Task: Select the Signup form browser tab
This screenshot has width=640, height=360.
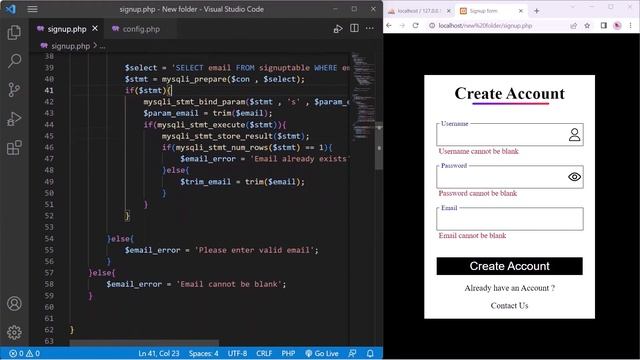Action: tap(484, 11)
